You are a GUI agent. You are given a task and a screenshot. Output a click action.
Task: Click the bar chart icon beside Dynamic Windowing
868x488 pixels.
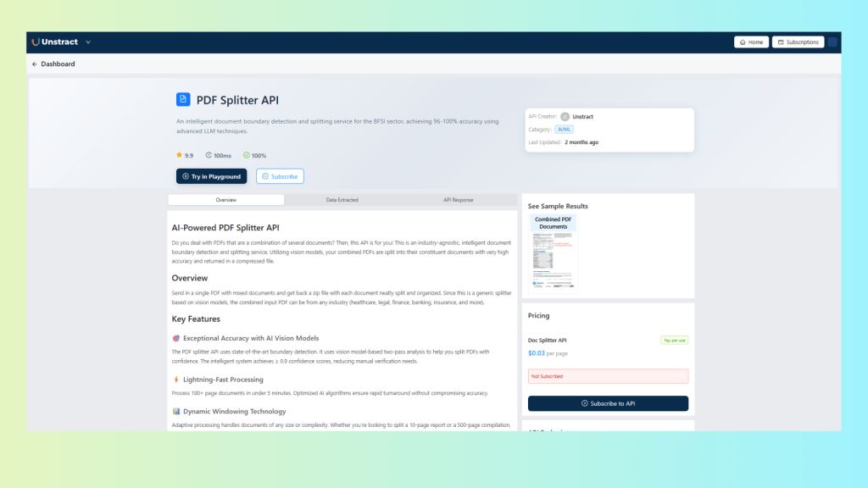175,411
